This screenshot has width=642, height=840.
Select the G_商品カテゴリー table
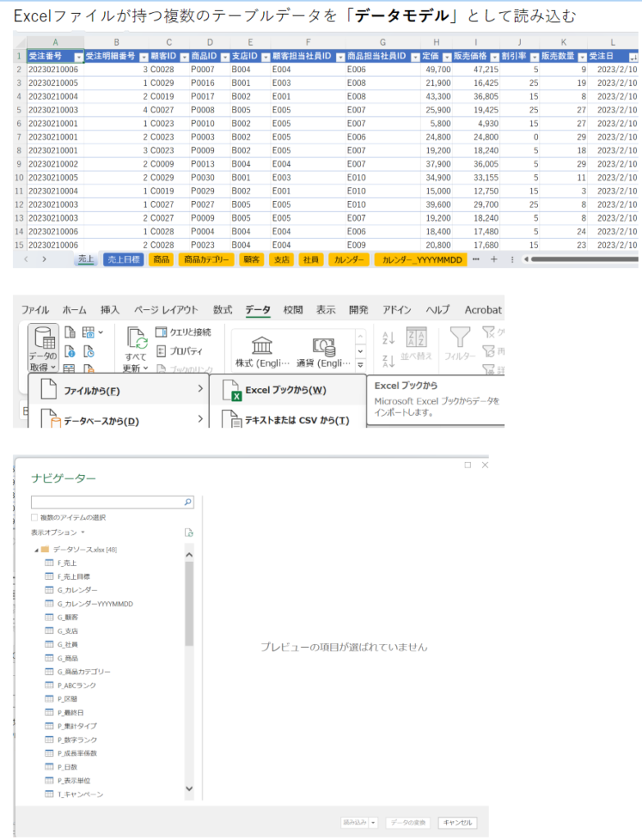click(84, 671)
